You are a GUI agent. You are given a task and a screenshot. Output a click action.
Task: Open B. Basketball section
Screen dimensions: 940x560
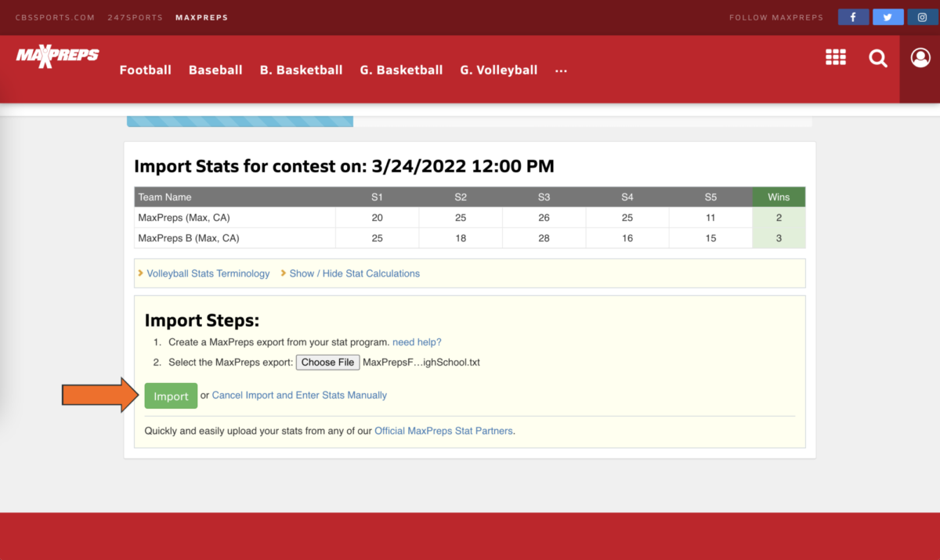(x=301, y=70)
